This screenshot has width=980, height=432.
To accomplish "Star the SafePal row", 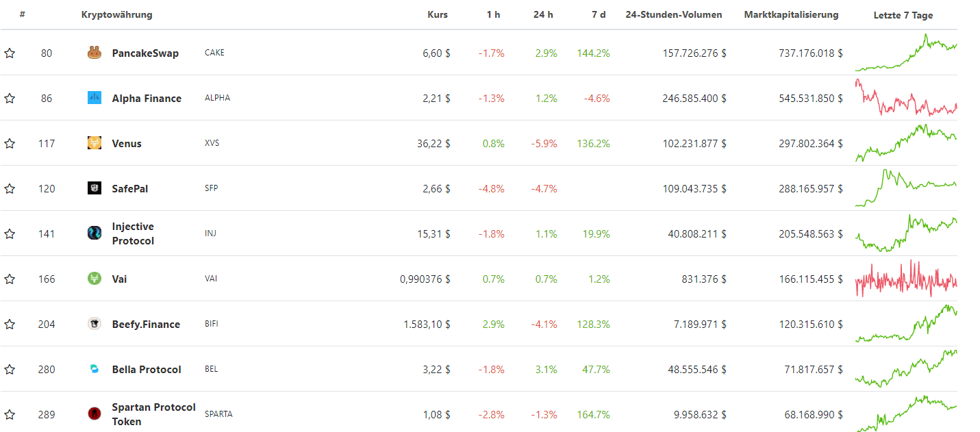I will (x=10, y=189).
